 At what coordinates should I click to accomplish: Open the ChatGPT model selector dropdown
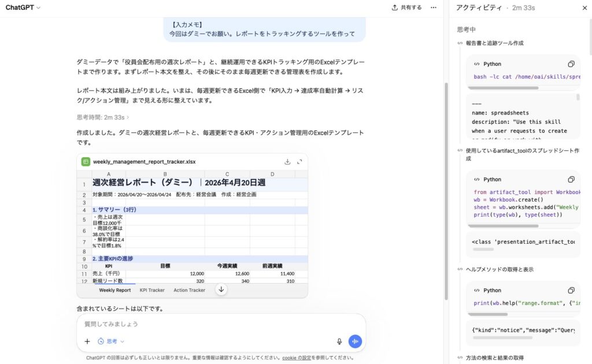pos(23,8)
